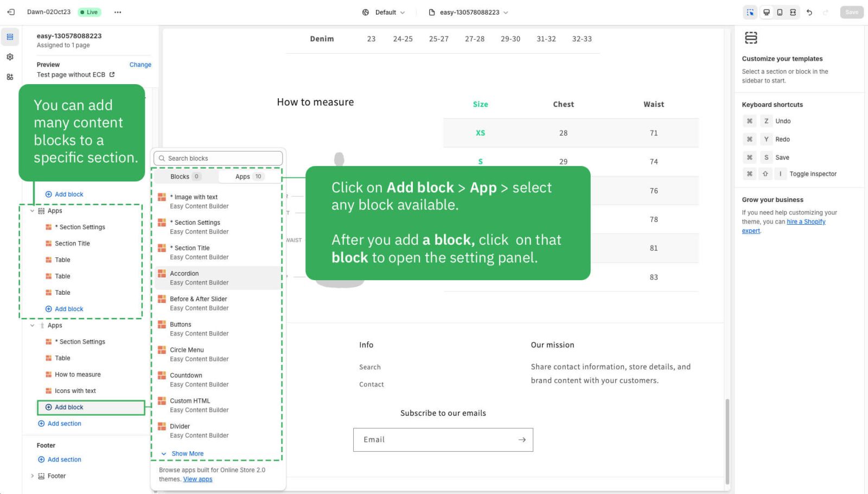Open the more options menu next to Live
The width and height of the screenshot is (868, 494).
click(x=118, y=12)
